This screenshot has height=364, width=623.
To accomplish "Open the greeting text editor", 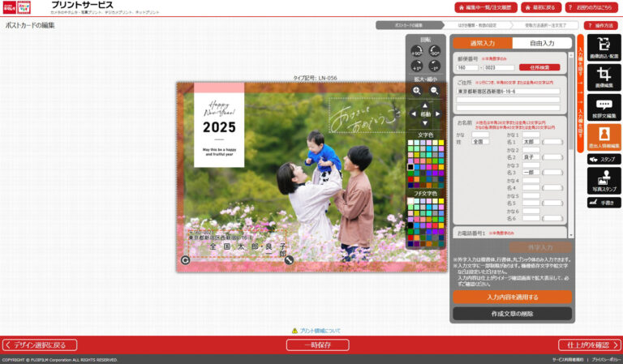I will point(604,109).
